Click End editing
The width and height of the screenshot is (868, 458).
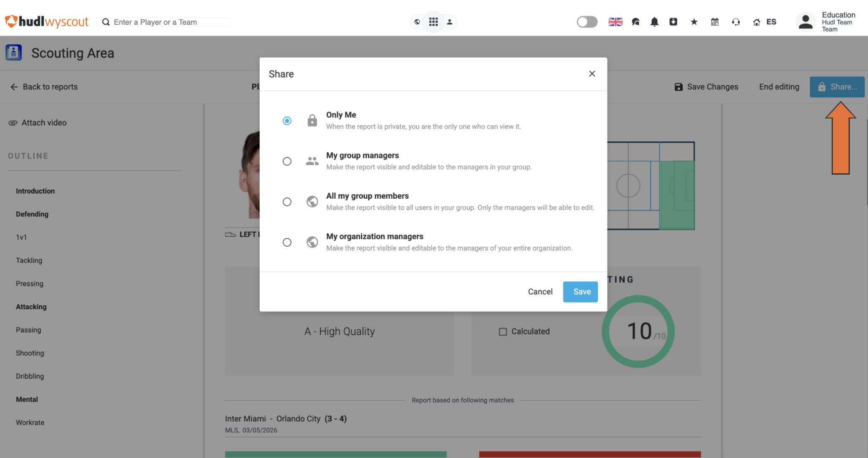pos(779,87)
